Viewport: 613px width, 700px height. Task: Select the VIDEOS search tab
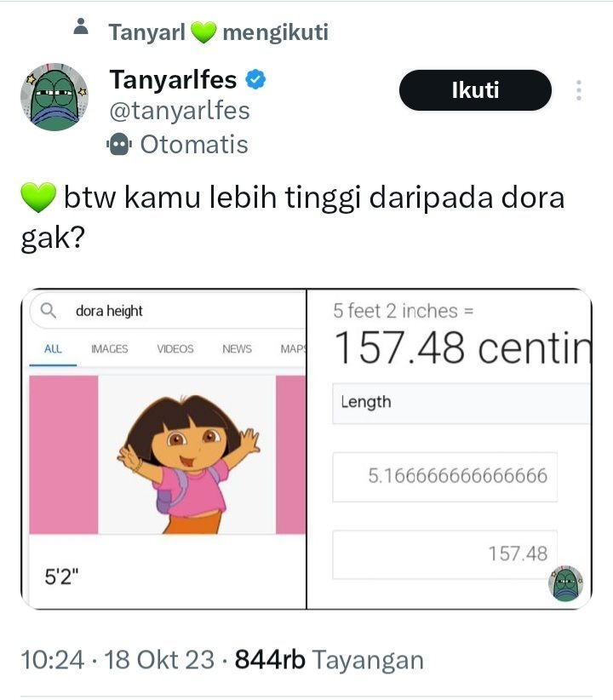175,348
